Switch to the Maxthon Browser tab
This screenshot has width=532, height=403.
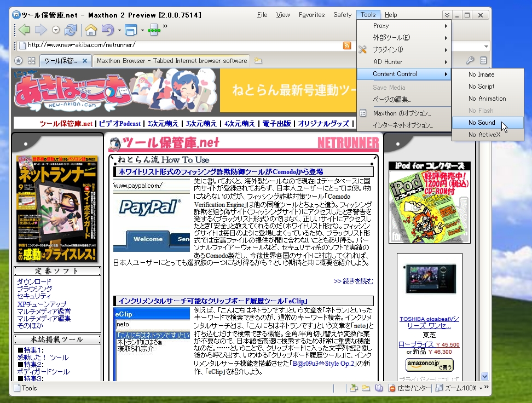[x=171, y=61]
